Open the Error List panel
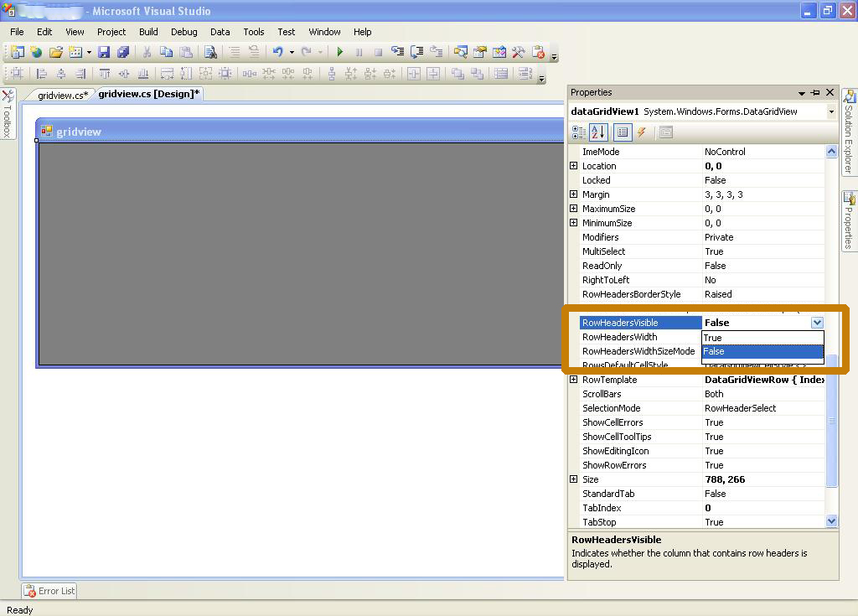The height and width of the screenshot is (616, 858). pyautogui.click(x=48, y=591)
